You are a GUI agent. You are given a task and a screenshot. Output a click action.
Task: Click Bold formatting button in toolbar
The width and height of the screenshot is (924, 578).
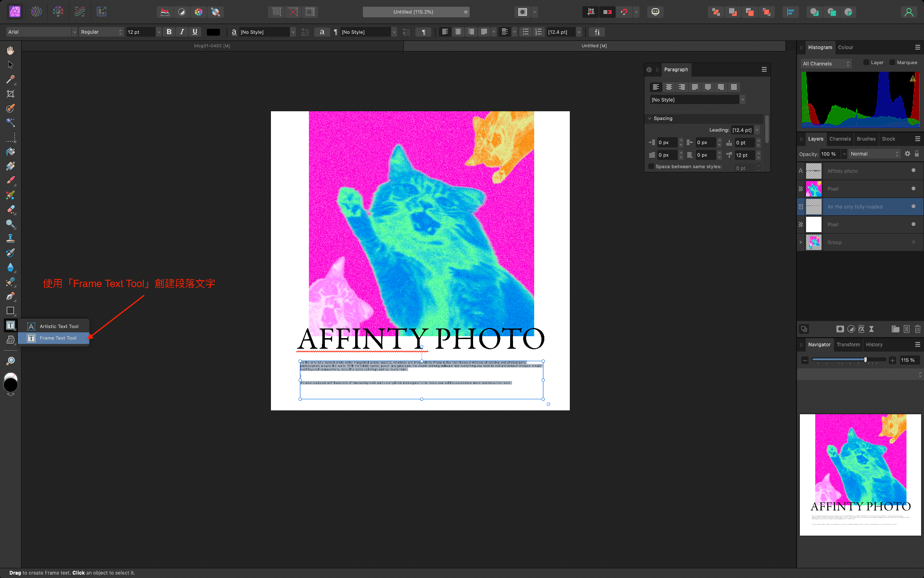coord(168,31)
